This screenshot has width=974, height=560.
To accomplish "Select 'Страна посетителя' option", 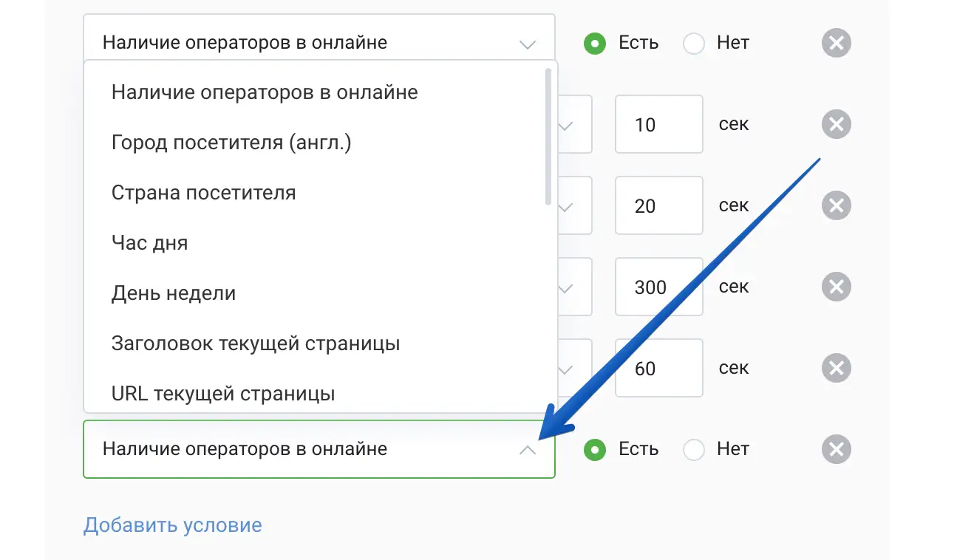I will pyautogui.click(x=204, y=193).
